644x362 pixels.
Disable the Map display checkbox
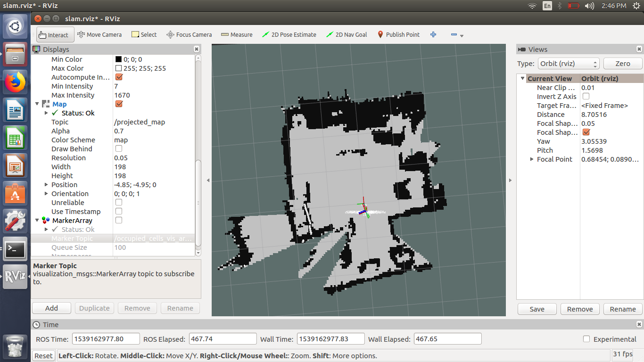[x=119, y=104]
